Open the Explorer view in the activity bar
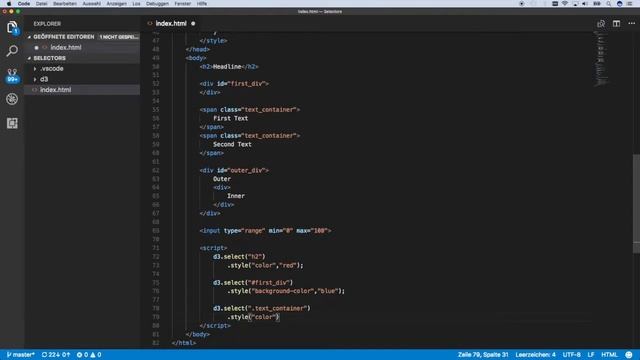The image size is (640, 360). coord(12,28)
